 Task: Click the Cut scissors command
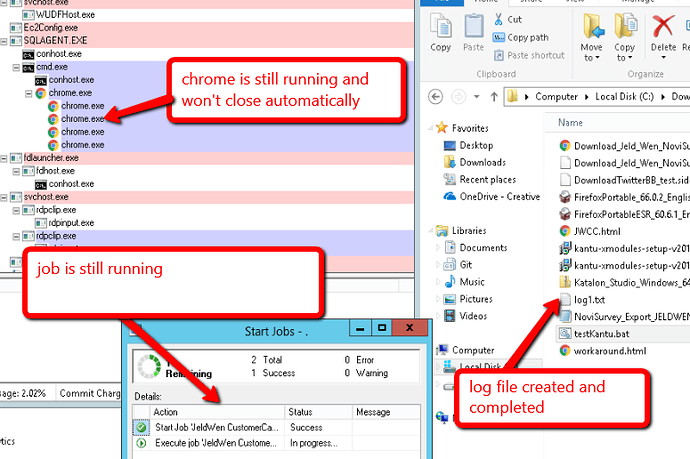click(x=507, y=19)
